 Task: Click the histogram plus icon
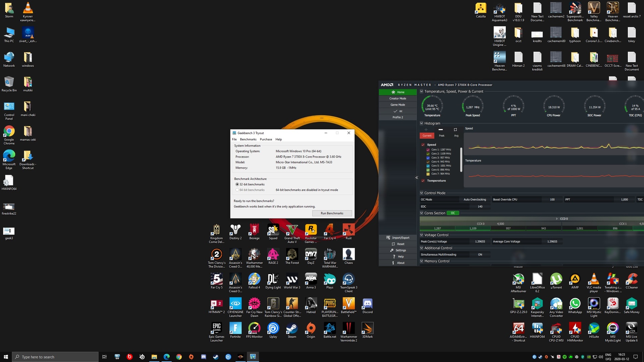(426, 130)
